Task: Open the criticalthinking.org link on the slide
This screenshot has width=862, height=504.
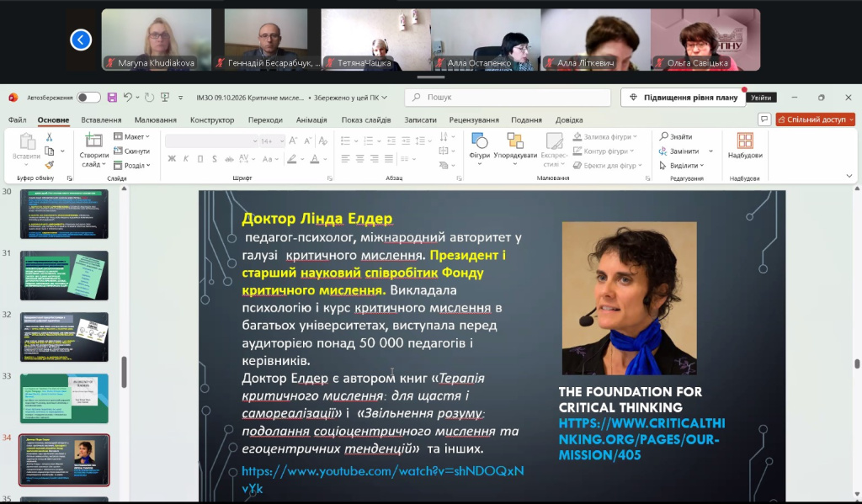Action: pos(641,439)
